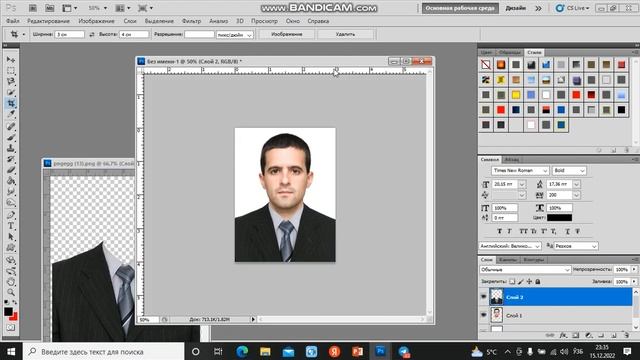
Task: Click the text color swatch Цвет
Action: pyautogui.click(x=559, y=218)
